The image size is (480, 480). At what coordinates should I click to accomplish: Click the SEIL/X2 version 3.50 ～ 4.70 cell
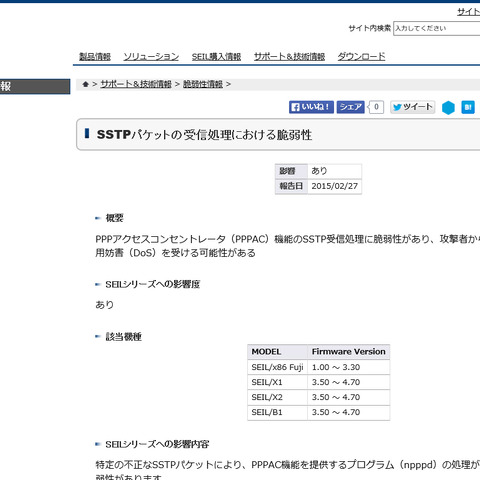point(349,397)
